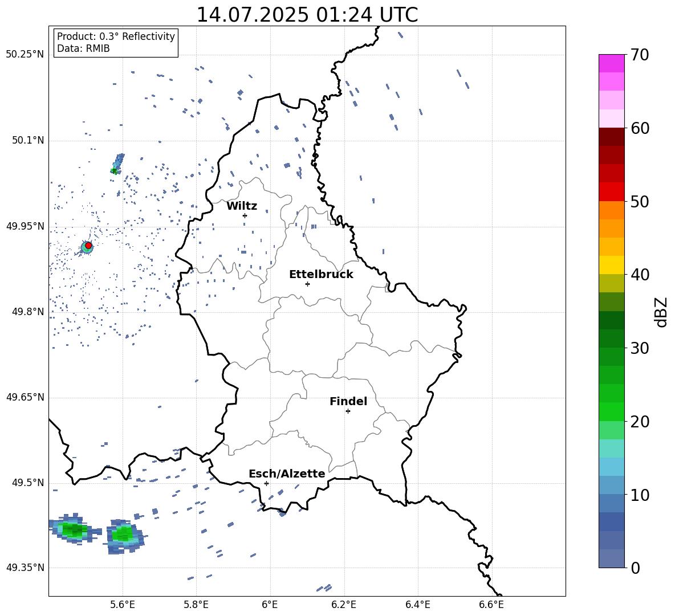Click the 49.35°N latitude label
The height and width of the screenshot is (616, 675).
coord(25,568)
